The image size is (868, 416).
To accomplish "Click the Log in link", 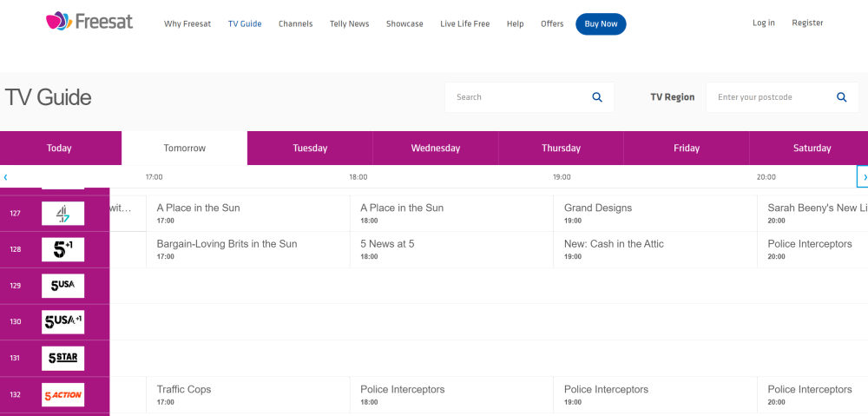I will click(763, 23).
